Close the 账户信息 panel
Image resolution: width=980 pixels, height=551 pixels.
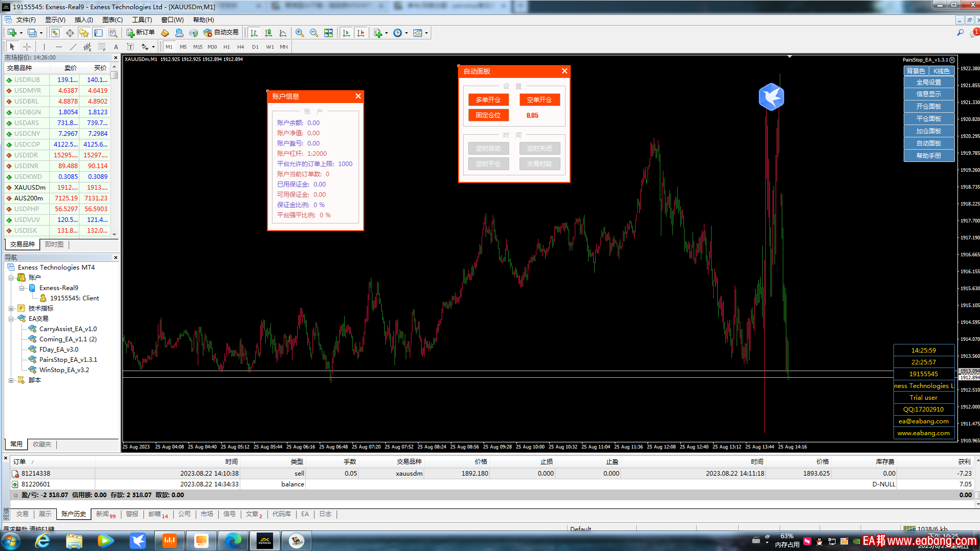358,96
